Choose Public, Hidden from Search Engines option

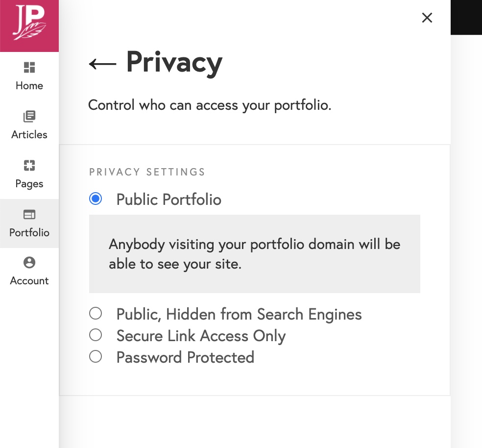(96, 313)
